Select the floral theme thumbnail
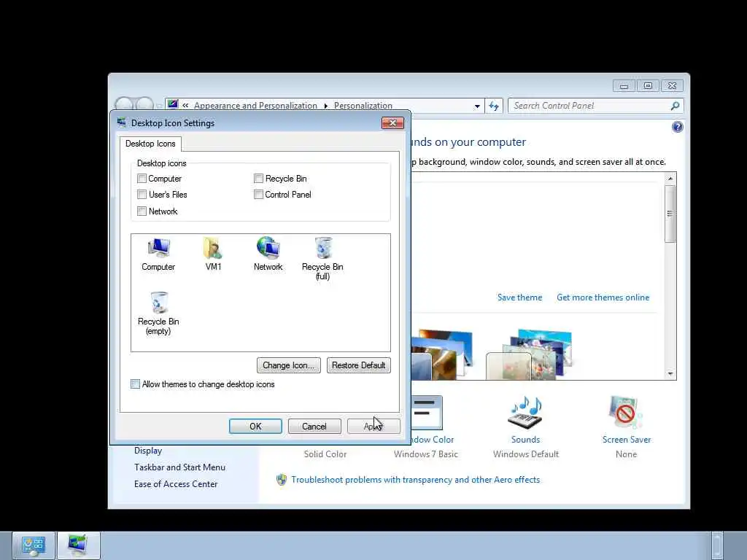 click(x=529, y=355)
